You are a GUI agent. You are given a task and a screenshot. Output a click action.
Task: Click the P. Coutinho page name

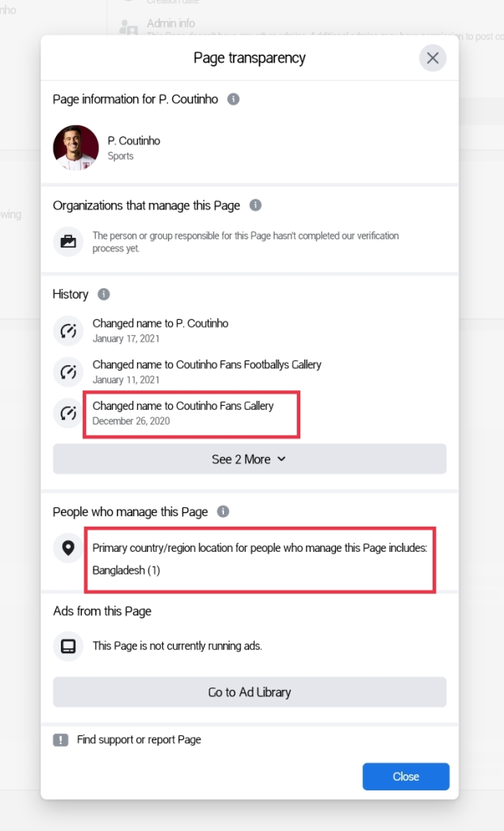pyautogui.click(x=134, y=141)
